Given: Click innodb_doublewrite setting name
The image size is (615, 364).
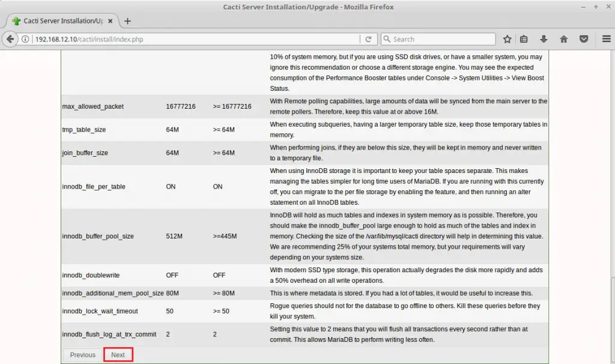Looking at the screenshot, I should coord(91,275).
